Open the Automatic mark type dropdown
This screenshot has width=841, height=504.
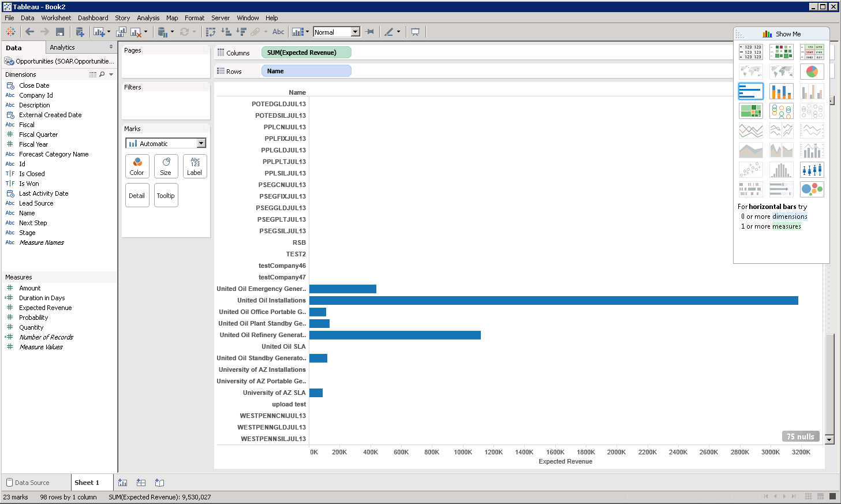201,143
